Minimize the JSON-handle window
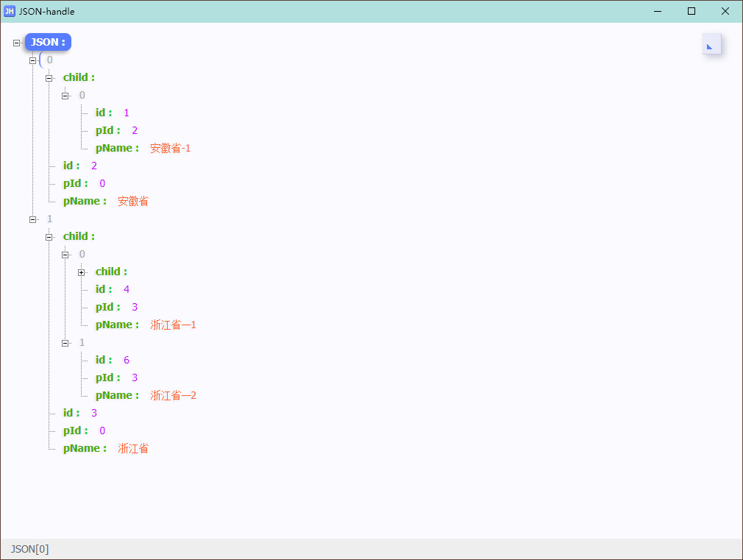The width and height of the screenshot is (743, 560). tap(658, 11)
